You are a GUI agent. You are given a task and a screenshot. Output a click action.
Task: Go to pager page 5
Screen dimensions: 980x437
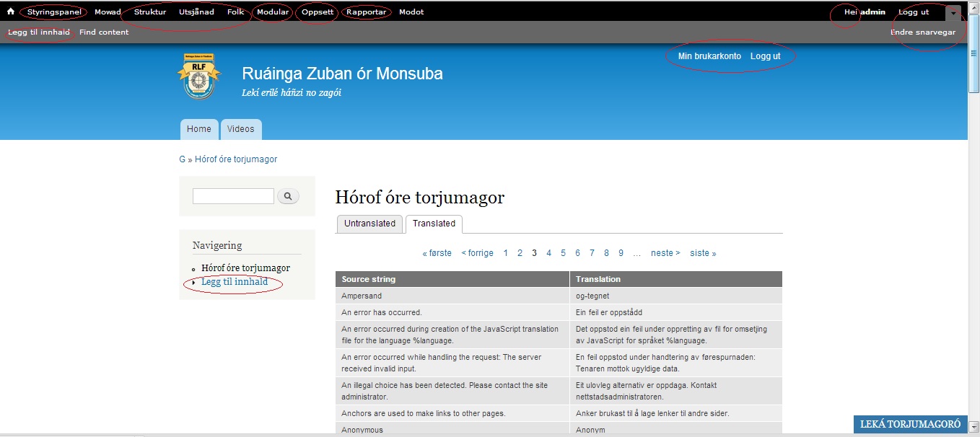coord(563,253)
